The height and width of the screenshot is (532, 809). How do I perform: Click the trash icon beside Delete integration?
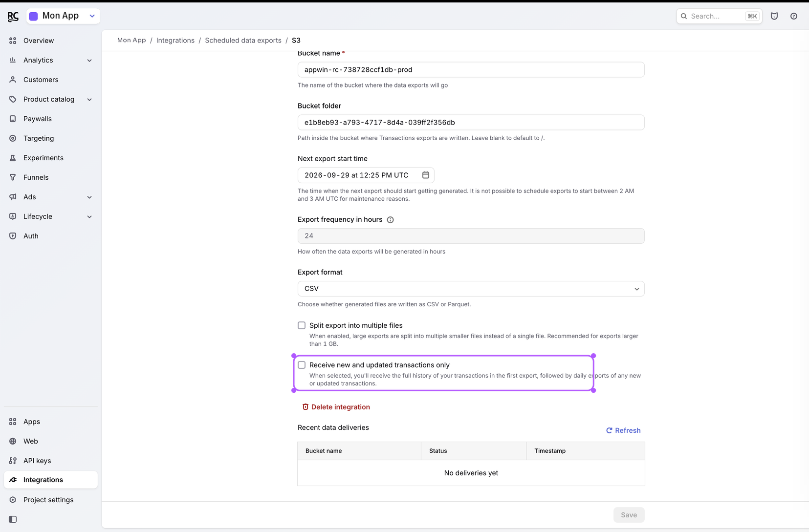pos(306,407)
